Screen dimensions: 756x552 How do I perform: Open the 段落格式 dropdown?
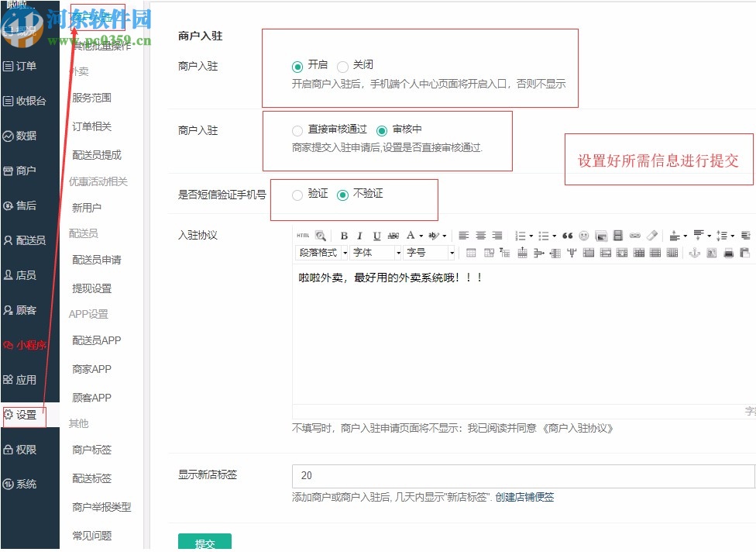(320, 251)
